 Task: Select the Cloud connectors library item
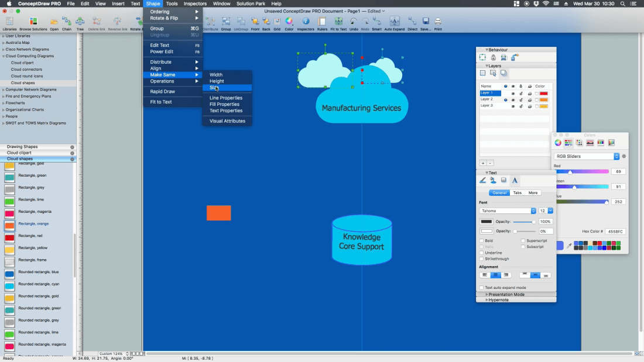26,69
